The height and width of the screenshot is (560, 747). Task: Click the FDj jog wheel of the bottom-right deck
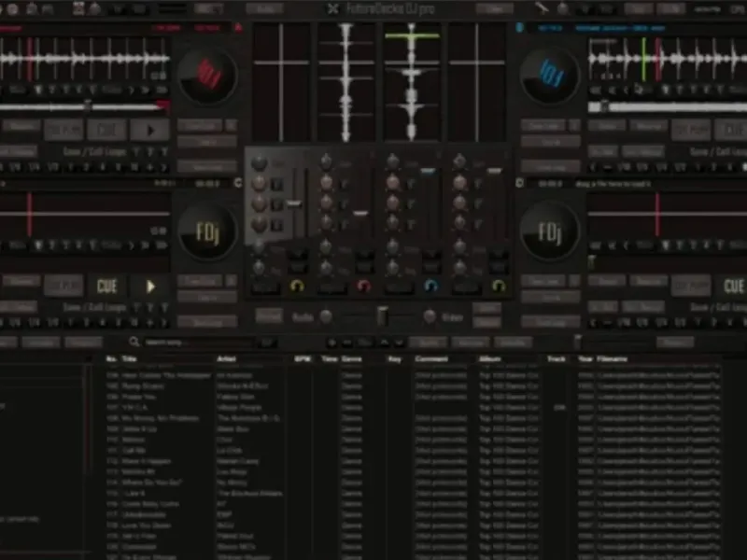coord(550,231)
